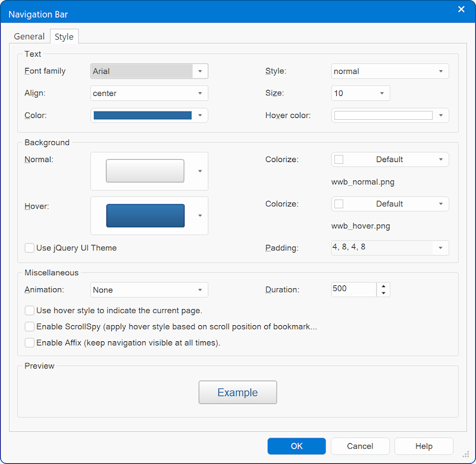This screenshot has height=464, width=476.
Task: Open the Font family dropdown
Action: click(x=149, y=71)
